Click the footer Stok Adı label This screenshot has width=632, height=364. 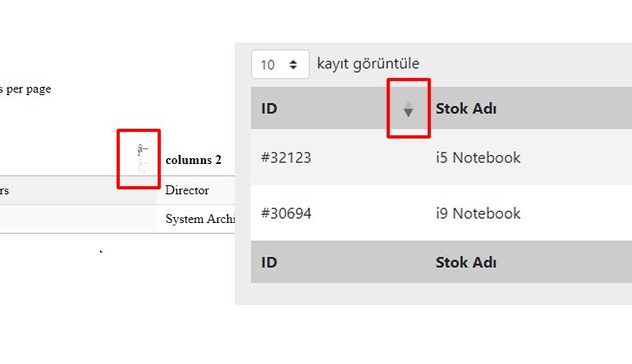tap(465, 262)
